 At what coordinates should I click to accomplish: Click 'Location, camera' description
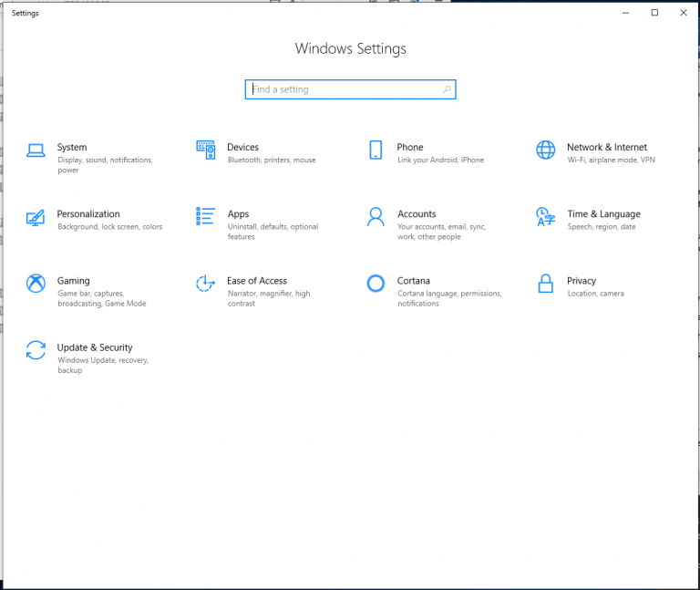click(x=596, y=294)
